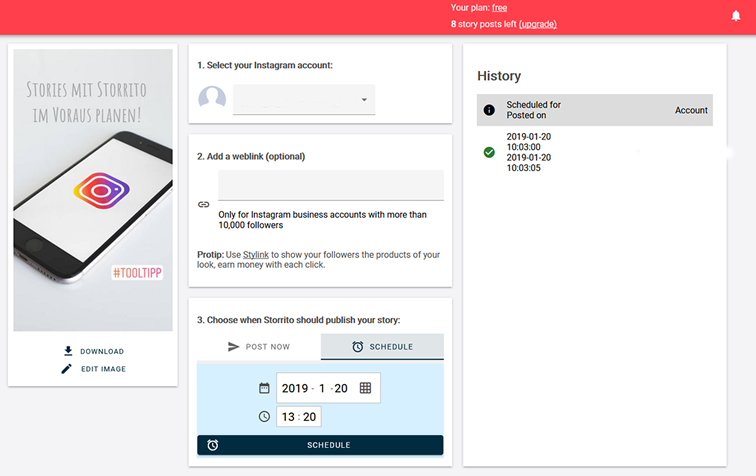Focus the weblink input field
The height and width of the screenshot is (476, 756).
point(331,185)
